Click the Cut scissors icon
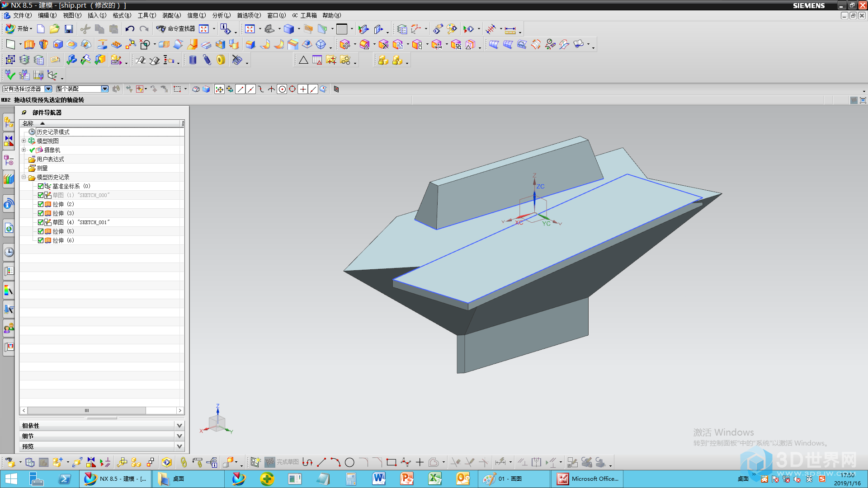The height and width of the screenshot is (488, 868). coord(85,29)
